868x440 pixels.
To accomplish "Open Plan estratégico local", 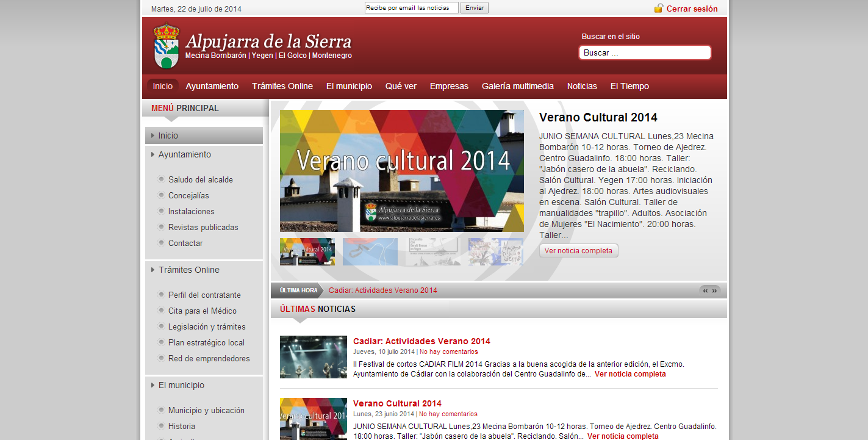I will 206,342.
